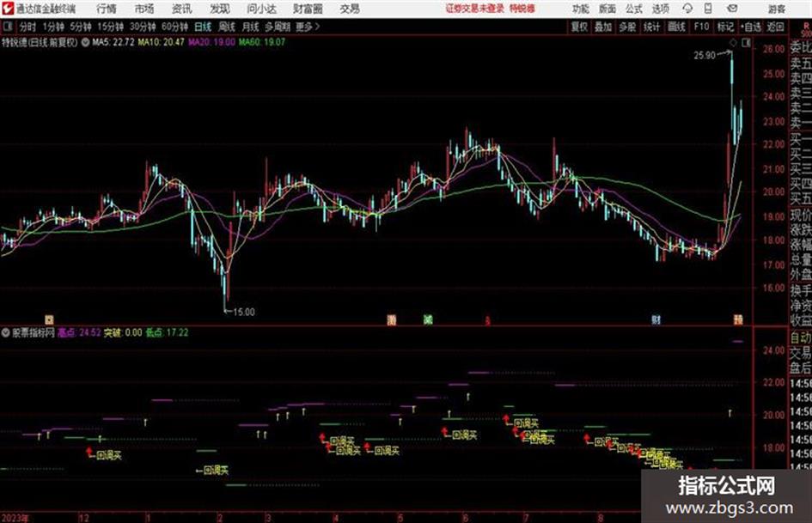Toggle the left panel icon beside 分时

pyautogui.click(x=7, y=27)
